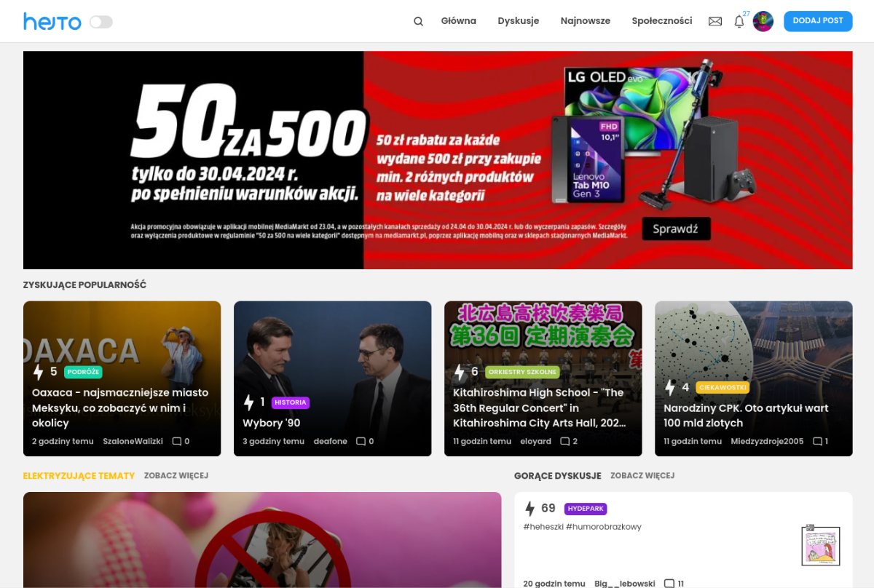
Task: Open comments on the Oaxaca post
Action: (x=181, y=441)
